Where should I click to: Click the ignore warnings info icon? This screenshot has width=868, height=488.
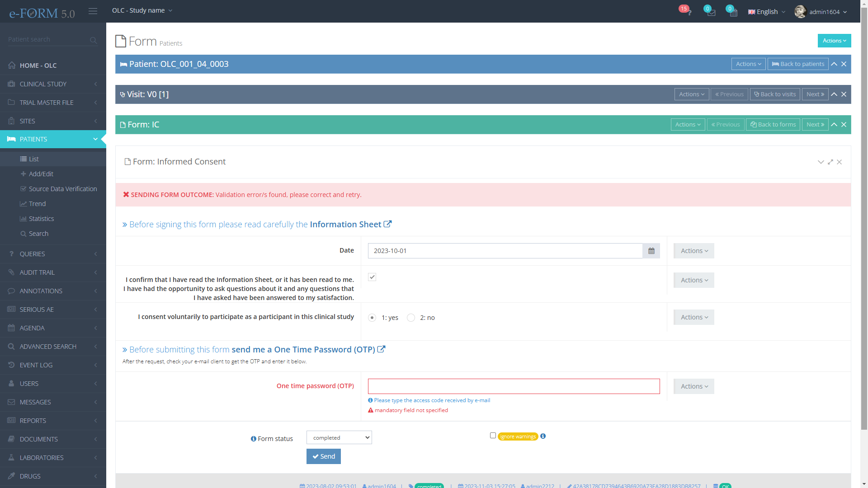543,436
